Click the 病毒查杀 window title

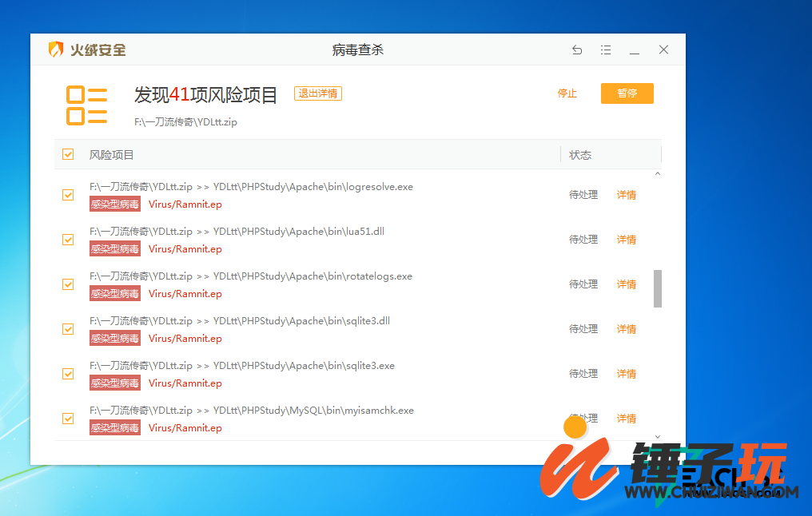pyautogui.click(x=358, y=50)
